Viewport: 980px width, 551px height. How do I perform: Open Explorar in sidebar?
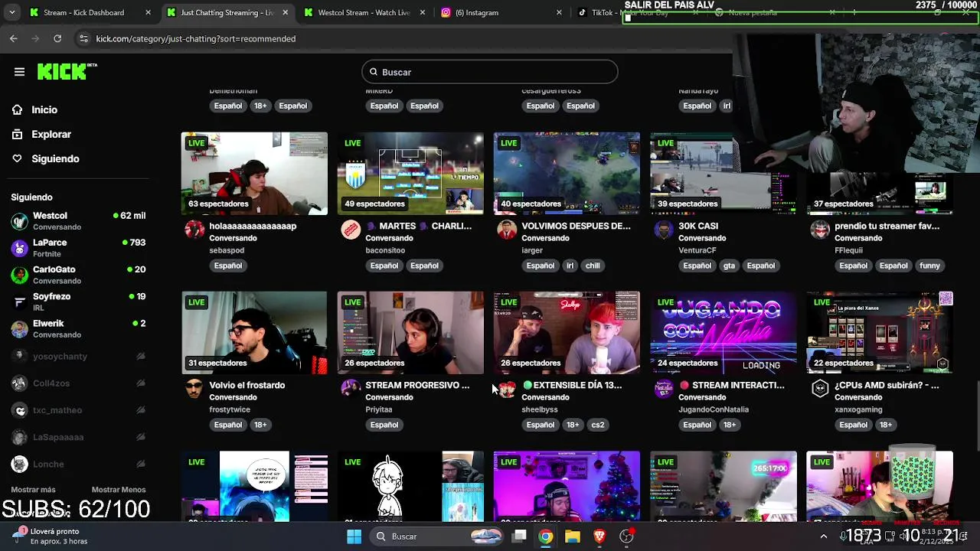click(x=51, y=134)
